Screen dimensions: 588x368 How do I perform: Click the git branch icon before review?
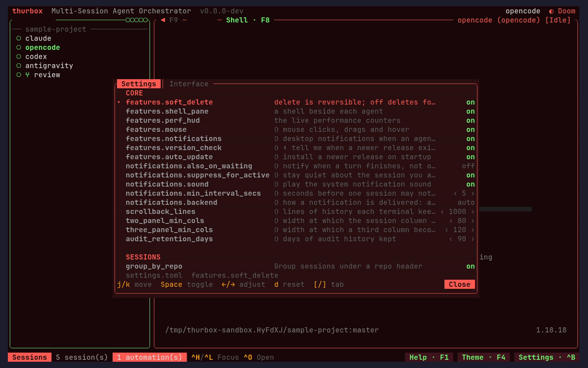[27, 75]
